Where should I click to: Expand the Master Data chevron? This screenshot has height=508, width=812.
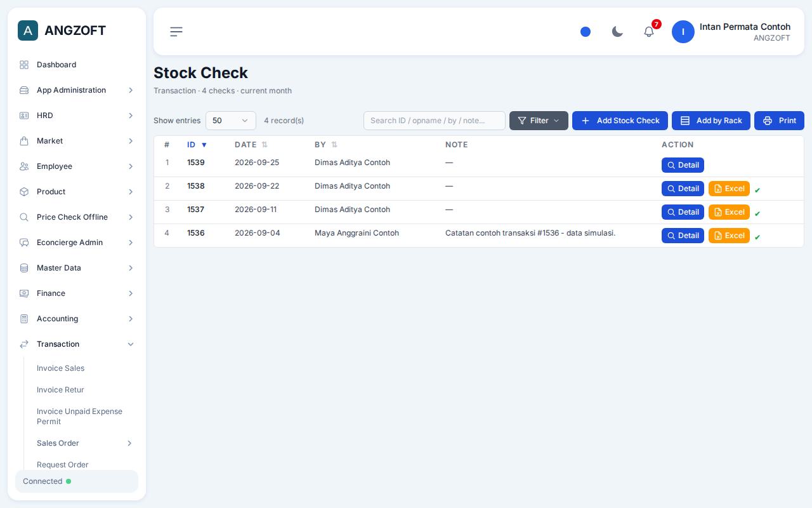[131, 268]
